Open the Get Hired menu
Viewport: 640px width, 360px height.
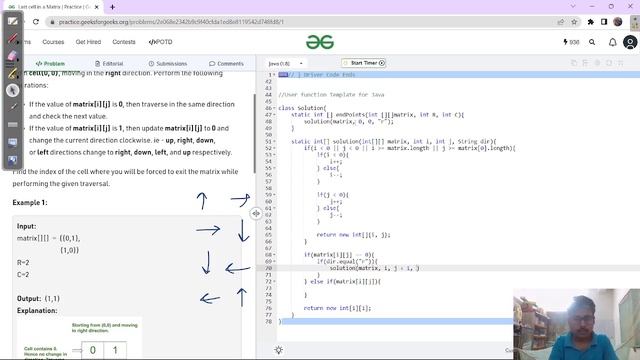pyautogui.click(x=88, y=42)
